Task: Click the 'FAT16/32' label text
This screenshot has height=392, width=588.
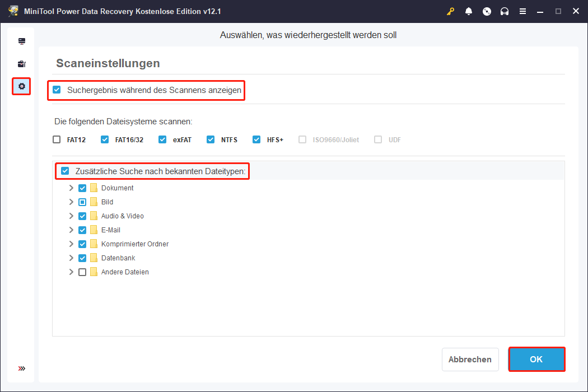Action: pos(129,140)
